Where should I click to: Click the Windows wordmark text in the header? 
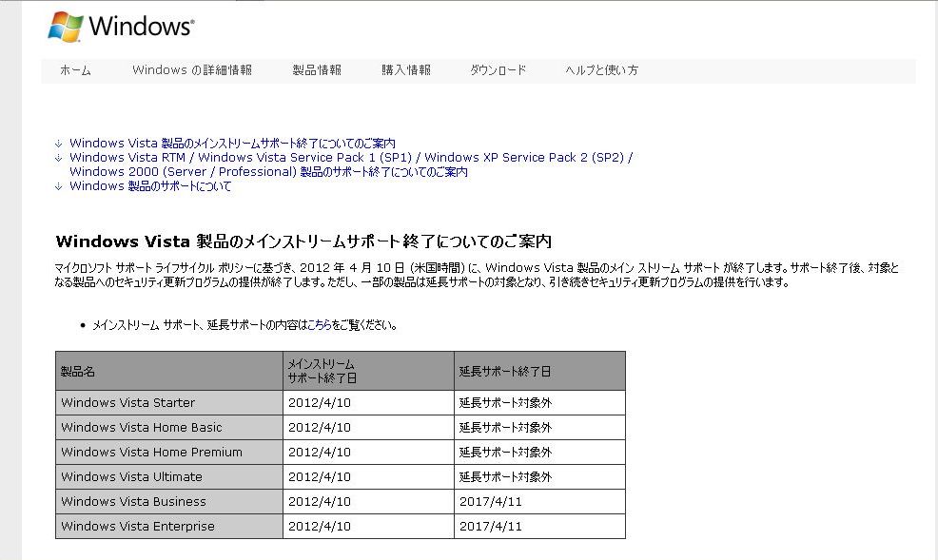point(141,27)
